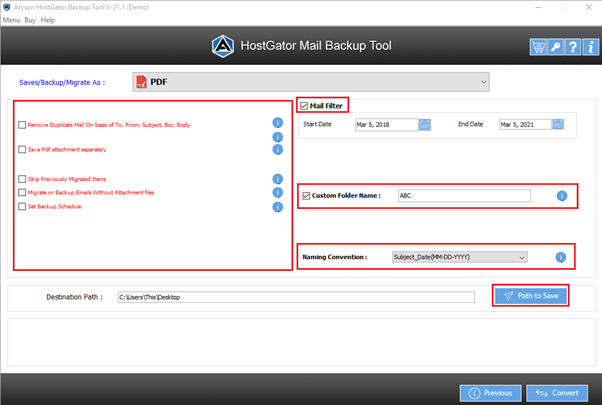Image resolution: width=602 pixels, height=405 pixels.
Task: Open the Start Date calendar picker
Action: coord(425,124)
